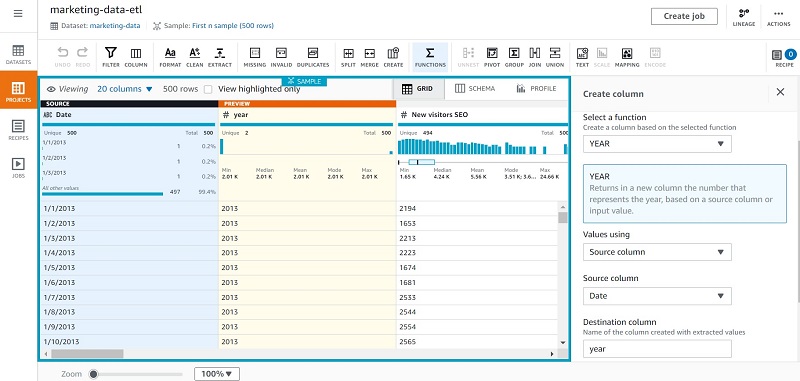The image size is (800, 381).
Task: Open the 100% zoom level dropdown
Action: 217,374
